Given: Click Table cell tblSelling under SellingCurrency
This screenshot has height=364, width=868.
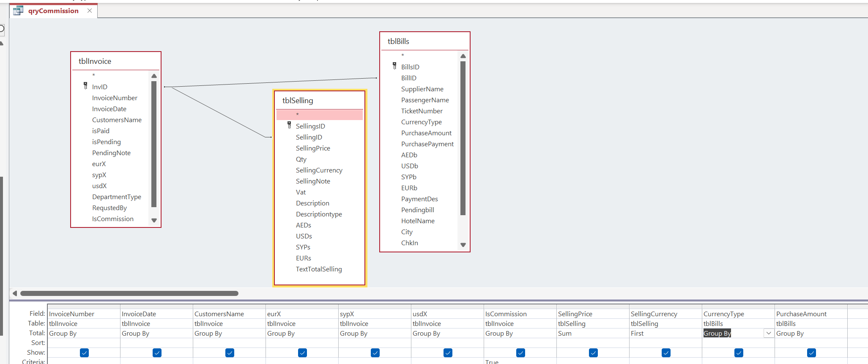Looking at the screenshot, I should coord(665,323).
